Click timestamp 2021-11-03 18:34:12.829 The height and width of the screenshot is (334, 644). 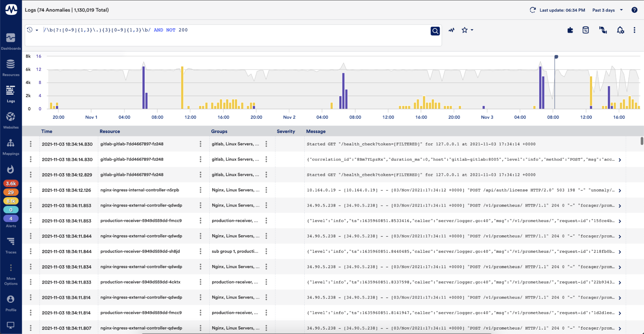[67, 175]
